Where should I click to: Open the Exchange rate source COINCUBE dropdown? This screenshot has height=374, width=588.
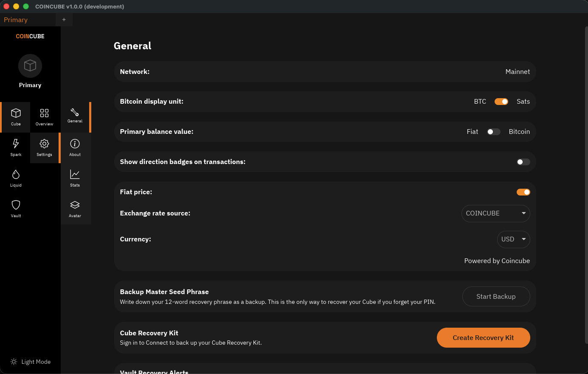coord(496,213)
